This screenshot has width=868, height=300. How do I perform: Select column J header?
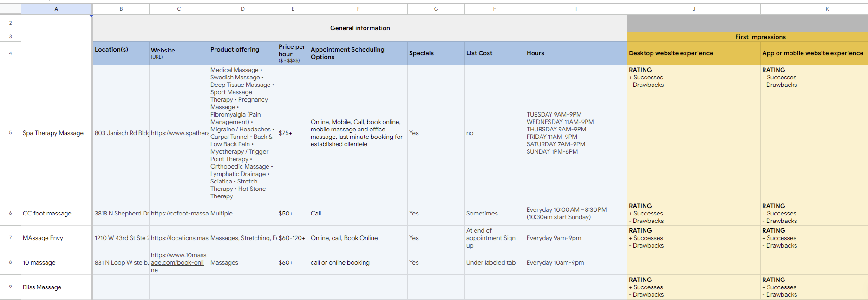click(694, 9)
